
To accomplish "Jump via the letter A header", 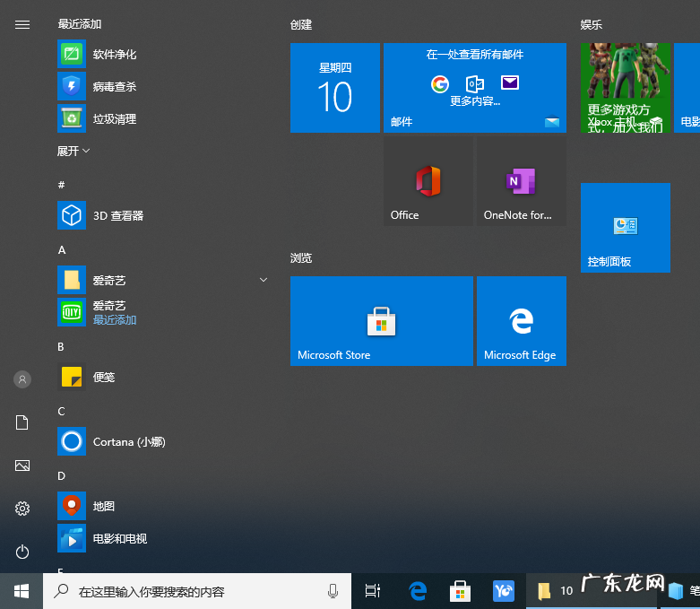I will click(62, 249).
